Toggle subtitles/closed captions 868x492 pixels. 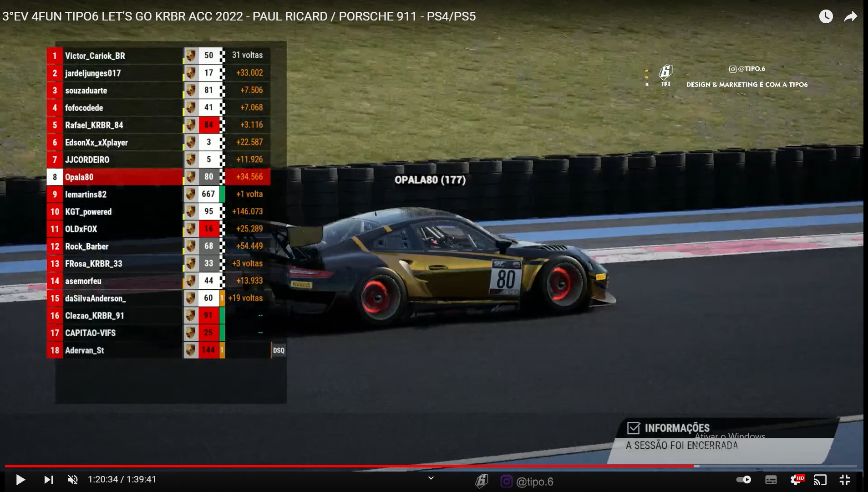tap(771, 480)
